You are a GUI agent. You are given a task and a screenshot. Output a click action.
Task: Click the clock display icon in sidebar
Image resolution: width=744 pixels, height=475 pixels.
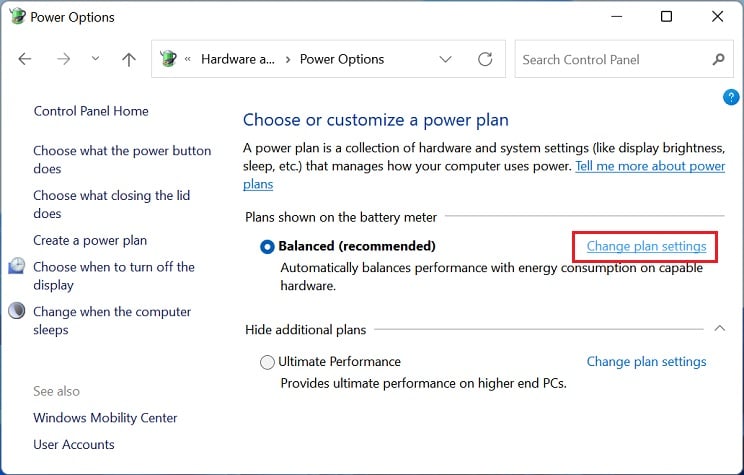click(x=17, y=266)
